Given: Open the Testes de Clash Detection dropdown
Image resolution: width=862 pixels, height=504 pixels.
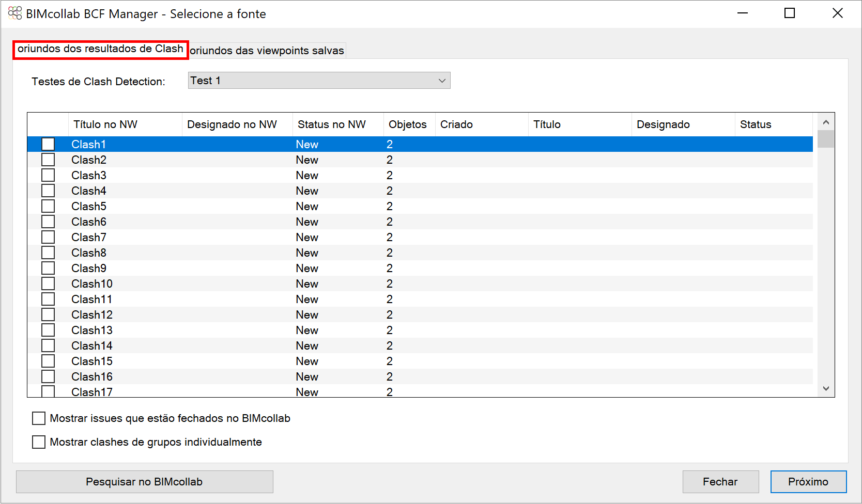Looking at the screenshot, I should click(x=319, y=81).
